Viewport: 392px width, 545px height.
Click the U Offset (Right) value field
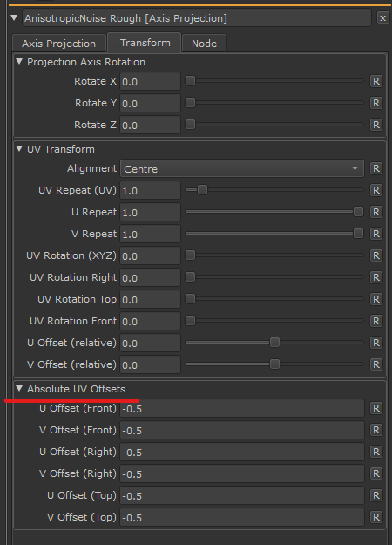(x=242, y=452)
